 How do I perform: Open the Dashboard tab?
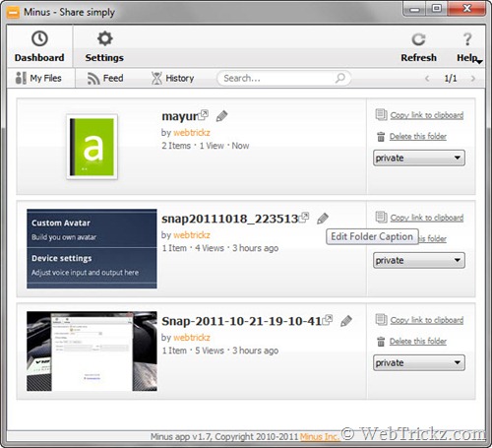pyautogui.click(x=39, y=46)
